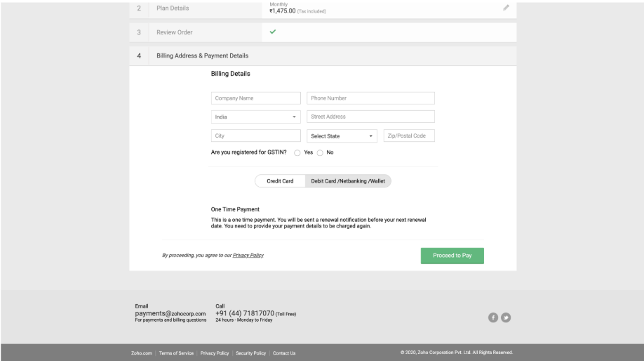The height and width of the screenshot is (361, 644).
Task: Choose Debit Card /Netbanking /Wallet tab
Action: pos(348,180)
